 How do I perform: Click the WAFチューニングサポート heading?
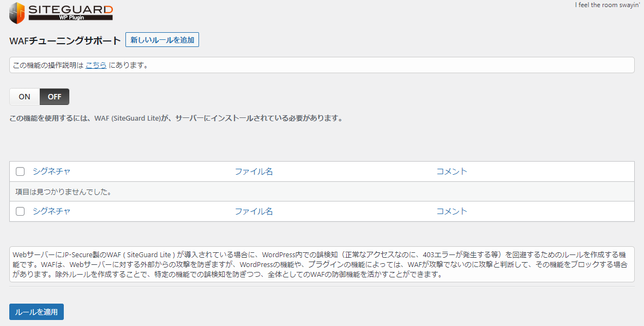coord(65,41)
